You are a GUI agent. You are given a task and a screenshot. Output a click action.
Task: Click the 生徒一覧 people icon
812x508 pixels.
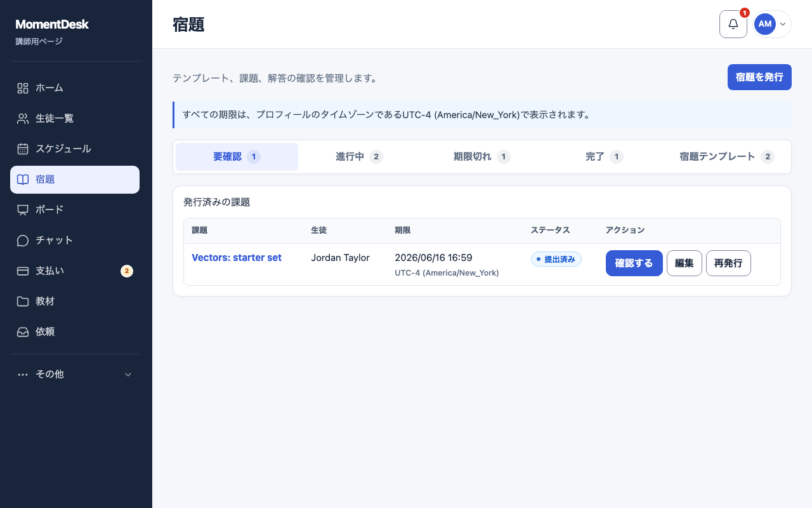pos(23,119)
